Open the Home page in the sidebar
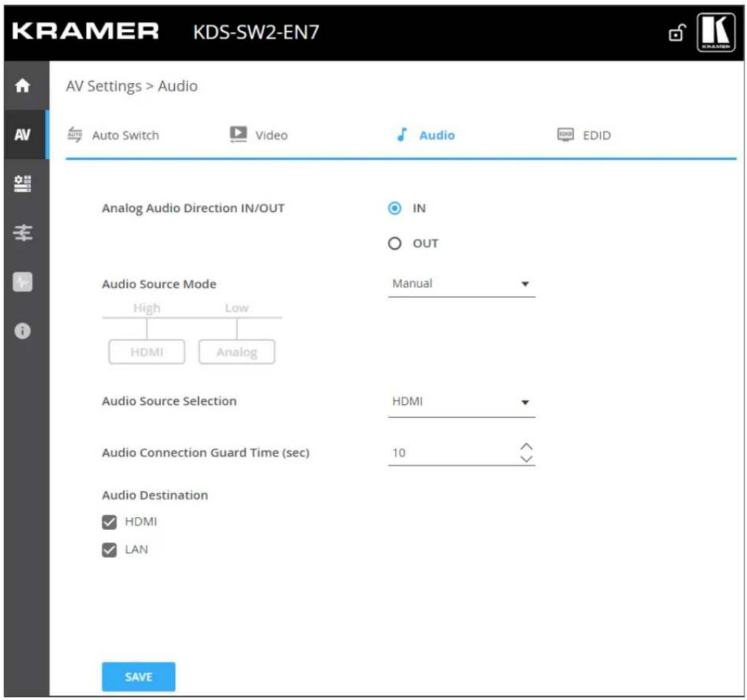This screenshot has width=747, height=700. pos(22,86)
